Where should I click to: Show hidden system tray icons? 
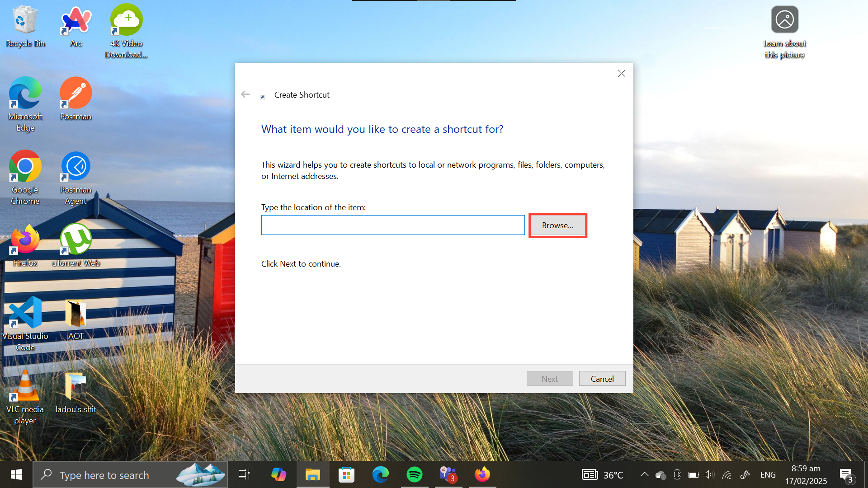(644, 474)
